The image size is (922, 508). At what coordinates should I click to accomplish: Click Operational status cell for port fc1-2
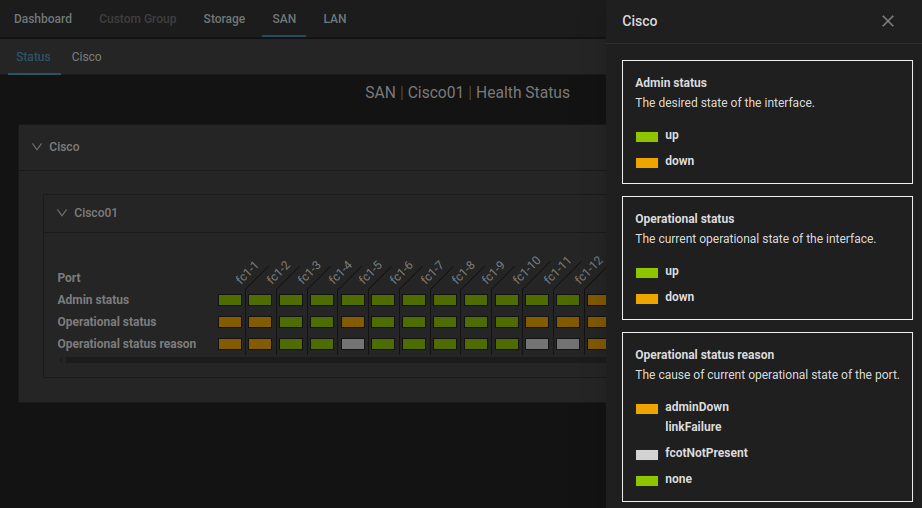pos(260,322)
